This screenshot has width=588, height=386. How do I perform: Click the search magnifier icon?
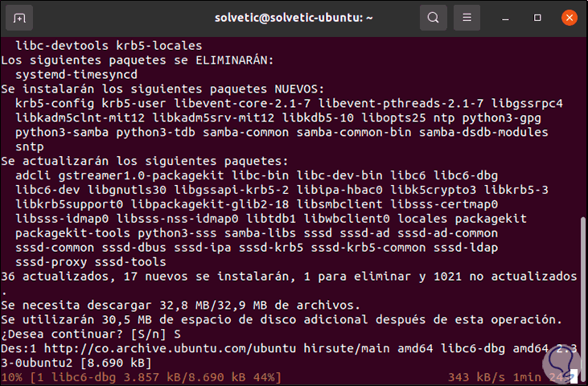[x=434, y=17]
